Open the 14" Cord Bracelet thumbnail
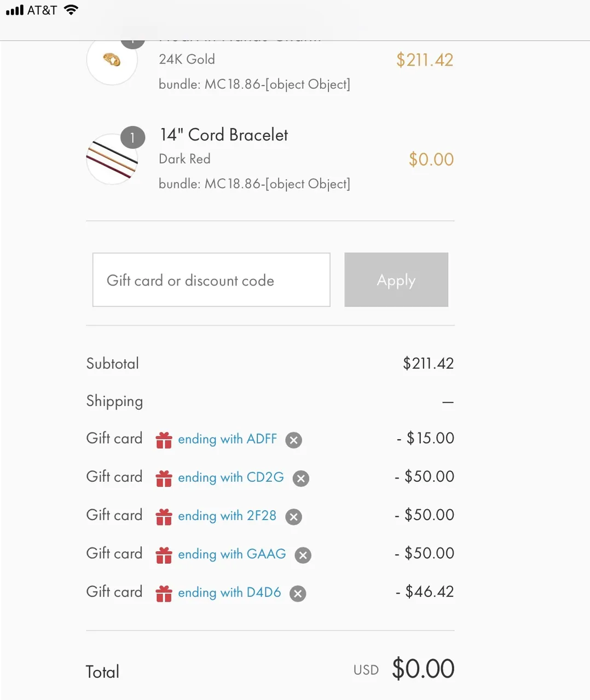 [x=112, y=159]
